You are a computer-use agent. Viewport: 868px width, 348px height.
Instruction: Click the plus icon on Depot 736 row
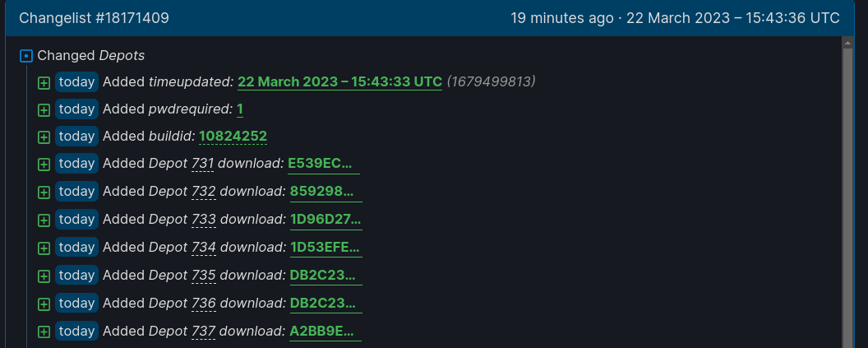tap(44, 304)
